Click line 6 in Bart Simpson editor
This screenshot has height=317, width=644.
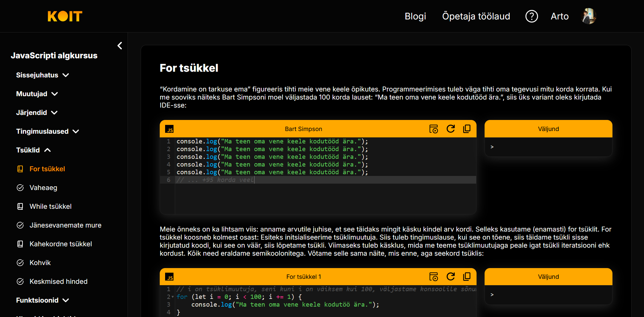pos(302,180)
